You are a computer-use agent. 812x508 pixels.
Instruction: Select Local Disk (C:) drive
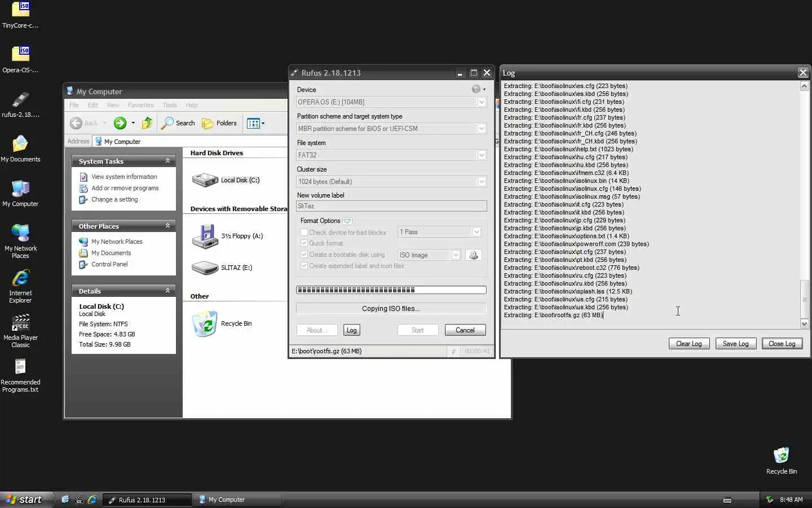coord(226,180)
